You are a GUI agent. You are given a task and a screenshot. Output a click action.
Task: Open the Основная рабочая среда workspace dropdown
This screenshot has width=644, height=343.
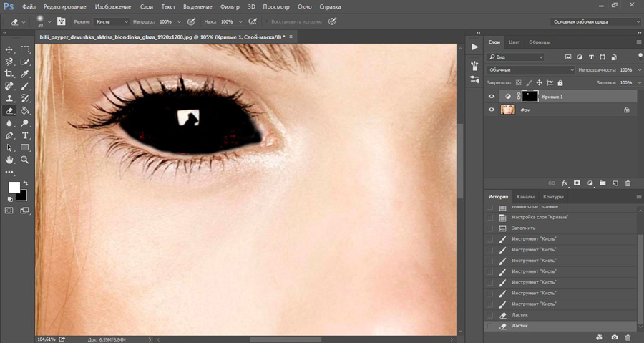pyautogui.click(x=596, y=22)
